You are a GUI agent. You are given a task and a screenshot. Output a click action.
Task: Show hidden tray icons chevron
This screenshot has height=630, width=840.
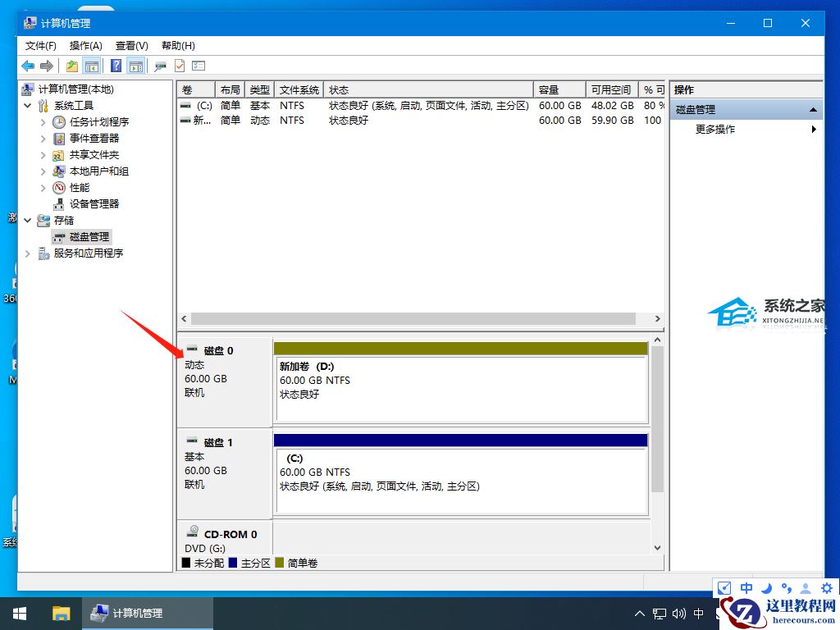[640, 614]
